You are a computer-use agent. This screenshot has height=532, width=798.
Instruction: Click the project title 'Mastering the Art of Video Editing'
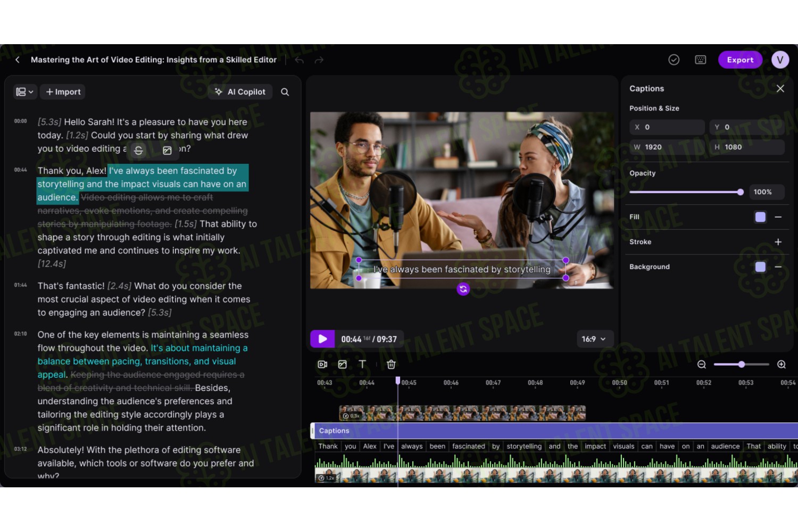[x=97, y=60]
